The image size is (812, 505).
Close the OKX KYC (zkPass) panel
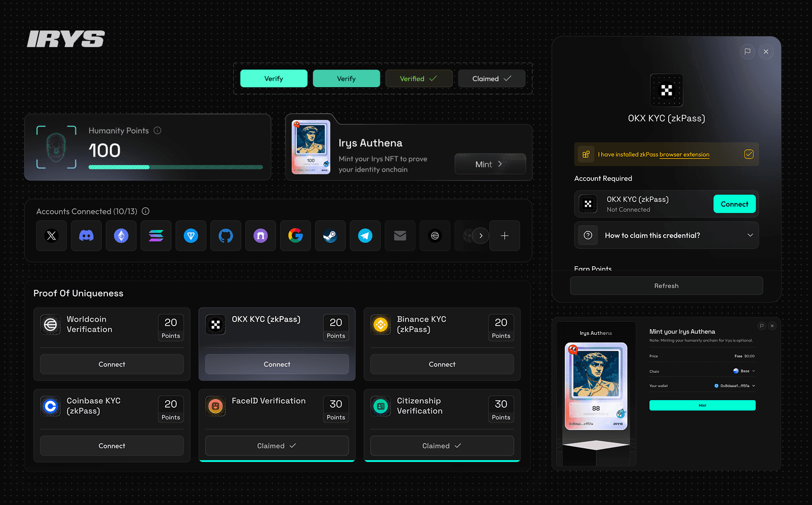766,51
